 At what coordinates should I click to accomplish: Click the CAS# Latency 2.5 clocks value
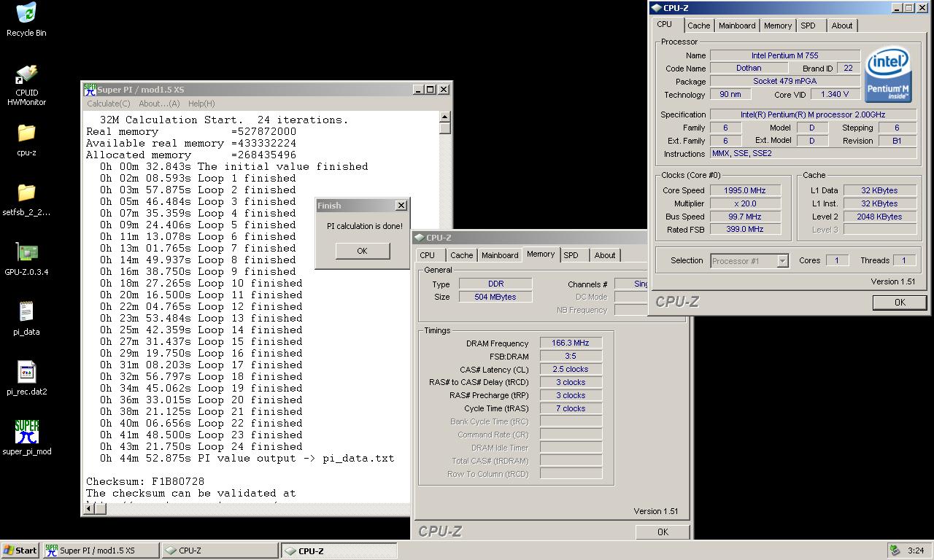pyautogui.click(x=571, y=370)
